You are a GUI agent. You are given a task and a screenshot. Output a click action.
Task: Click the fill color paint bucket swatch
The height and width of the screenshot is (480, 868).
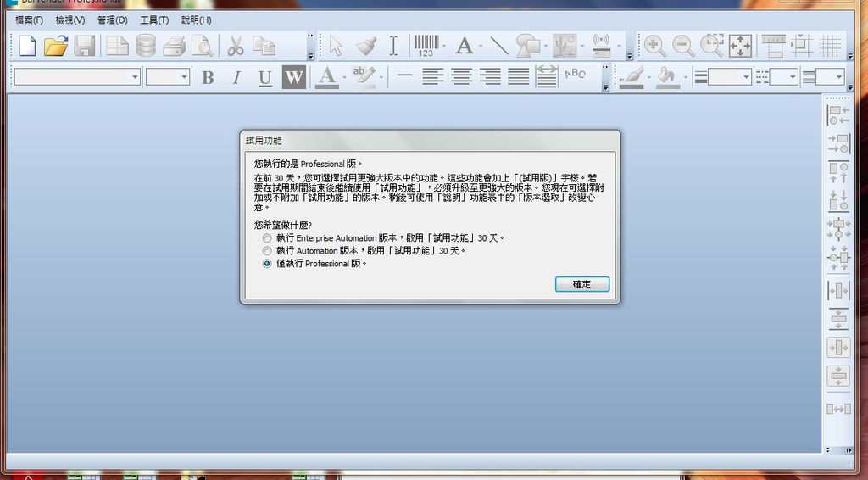pos(668,77)
